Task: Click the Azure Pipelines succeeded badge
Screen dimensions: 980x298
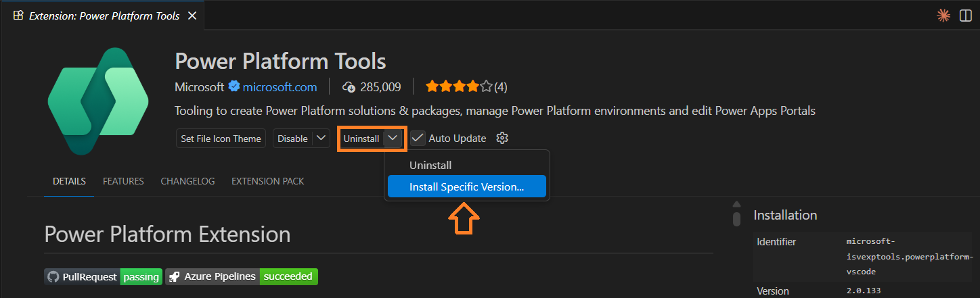Action: pyautogui.click(x=242, y=276)
